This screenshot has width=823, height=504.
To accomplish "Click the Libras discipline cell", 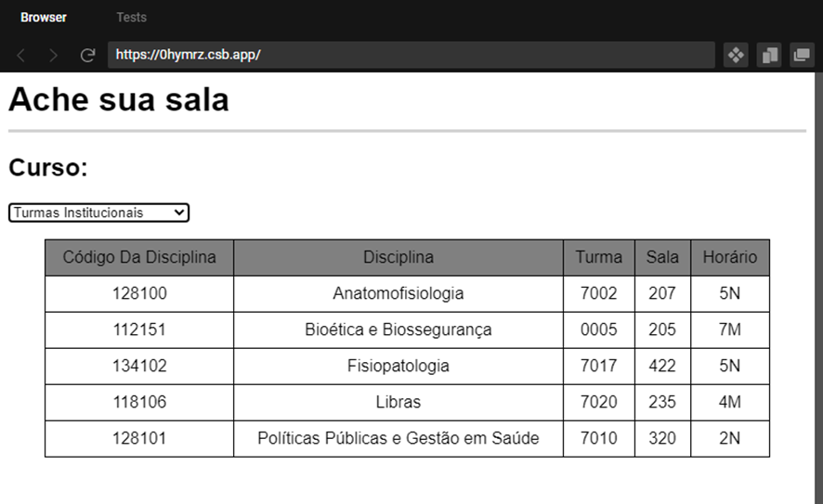I will (x=398, y=402).
